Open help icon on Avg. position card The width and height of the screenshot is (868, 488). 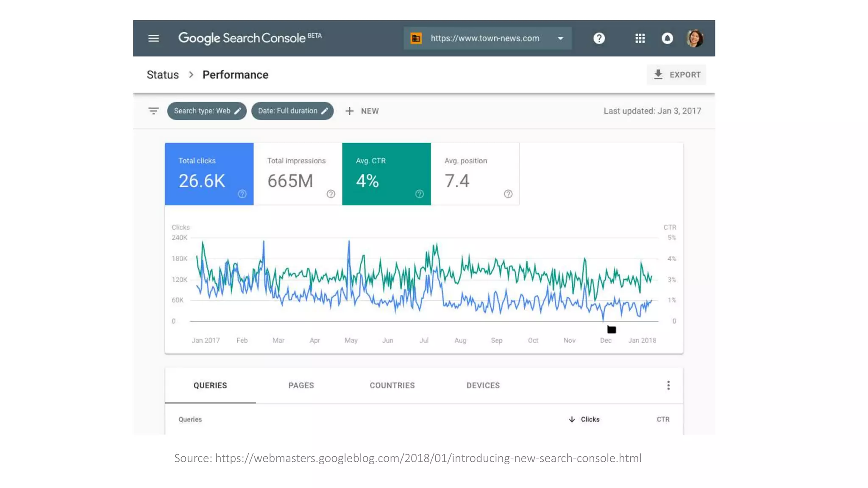(508, 194)
